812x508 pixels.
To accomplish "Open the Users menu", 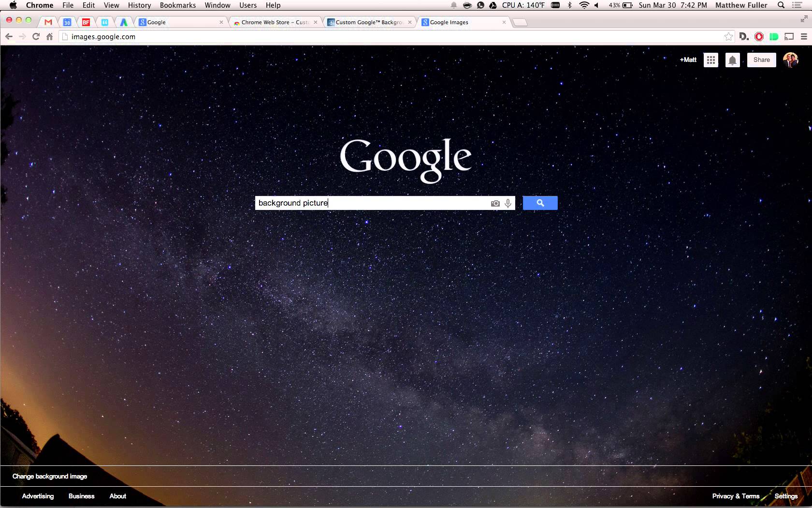I will [x=248, y=5].
